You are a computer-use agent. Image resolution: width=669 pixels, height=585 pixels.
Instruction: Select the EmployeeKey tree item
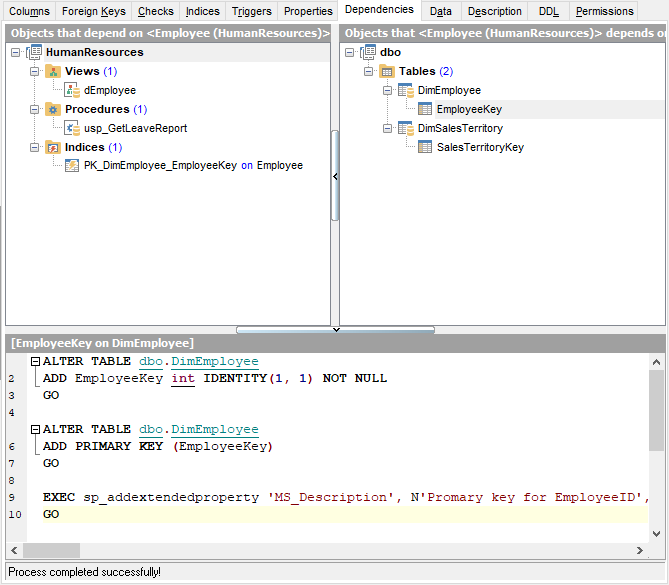point(469,109)
